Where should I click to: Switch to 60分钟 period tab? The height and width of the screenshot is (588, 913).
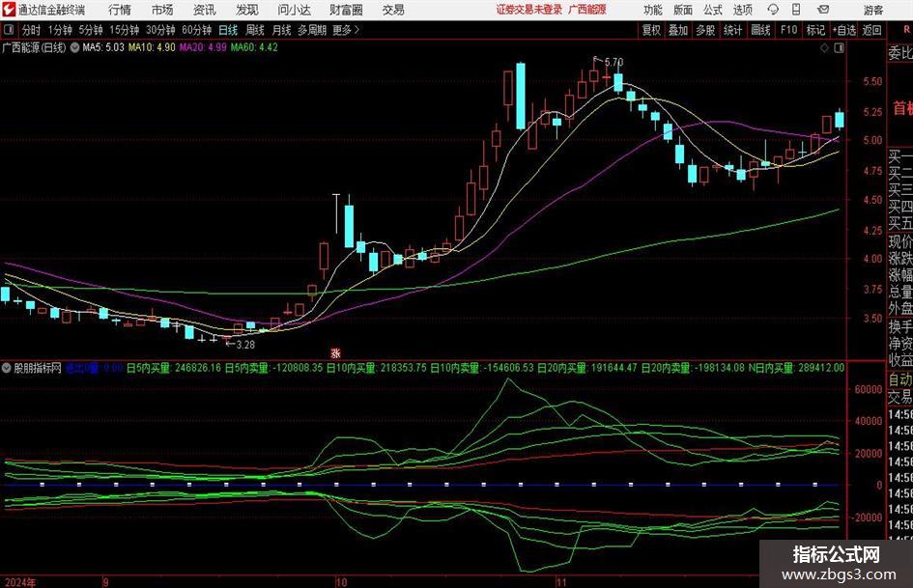[197, 30]
